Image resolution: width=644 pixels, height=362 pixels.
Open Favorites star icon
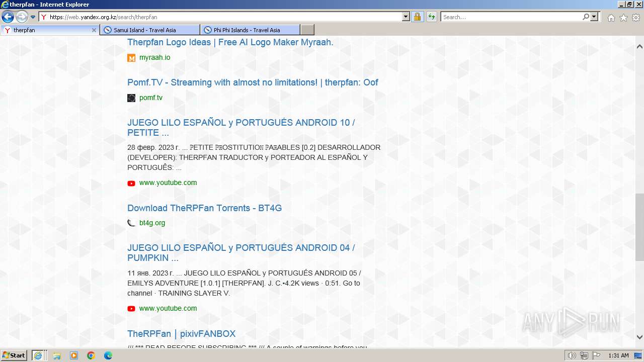click(x=623, y=18)
